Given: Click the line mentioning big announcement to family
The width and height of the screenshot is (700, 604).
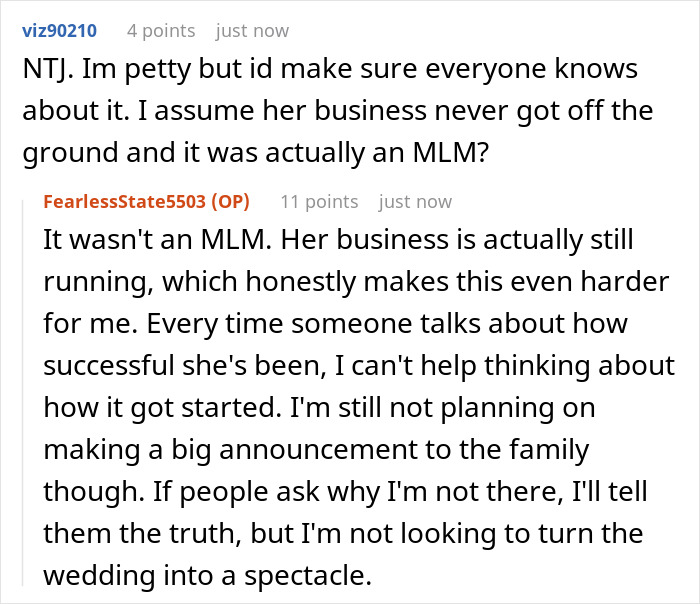Looking at the screenshot, I should coord(316,450).
